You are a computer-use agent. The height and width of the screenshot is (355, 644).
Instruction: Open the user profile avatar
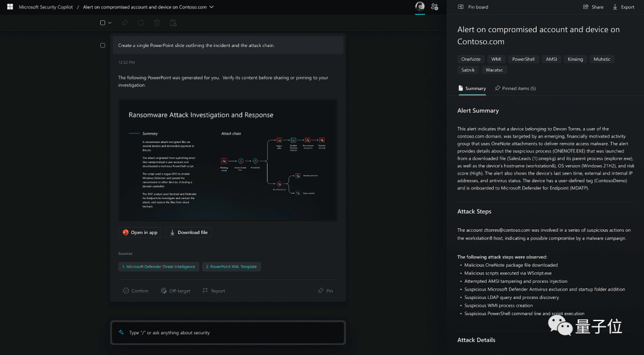pos(420,6)
